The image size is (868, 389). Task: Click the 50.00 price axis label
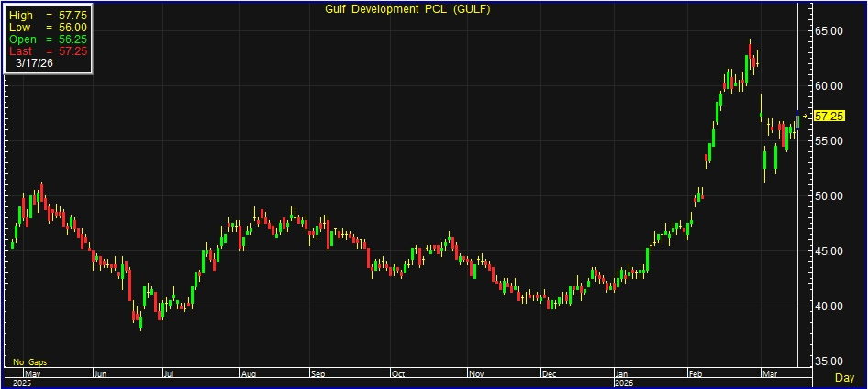pos(829,196)
